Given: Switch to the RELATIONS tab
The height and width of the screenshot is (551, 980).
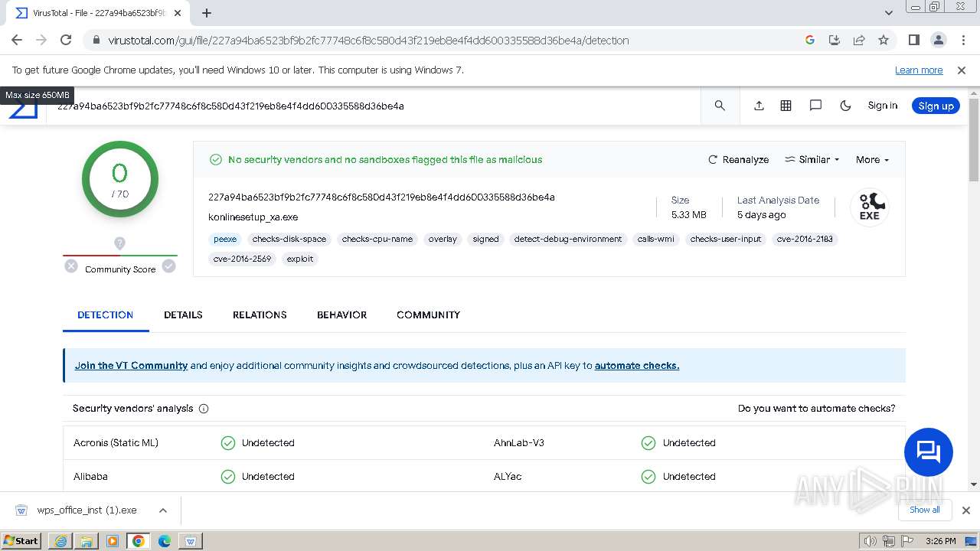Looking at the screenshot, I should pos(260,315).
